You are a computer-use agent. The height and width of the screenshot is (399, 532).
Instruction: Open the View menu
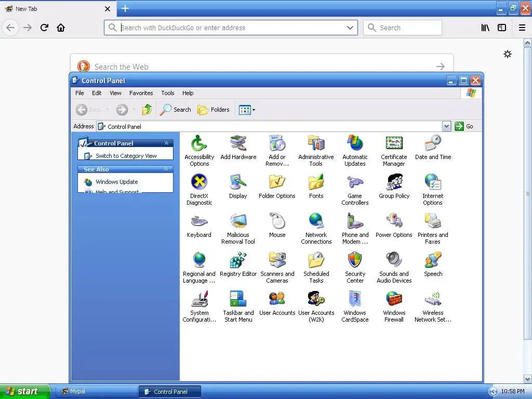point(115,93)
